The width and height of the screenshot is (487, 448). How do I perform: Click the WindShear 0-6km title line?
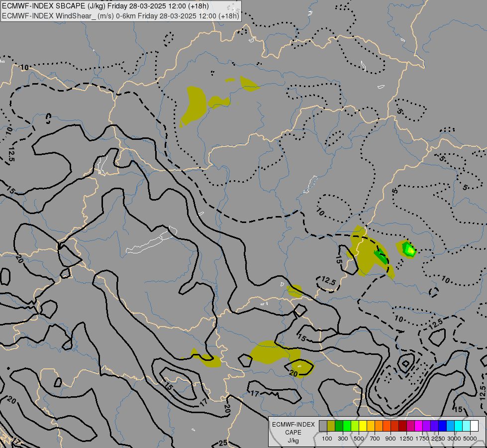click(120, 16)
